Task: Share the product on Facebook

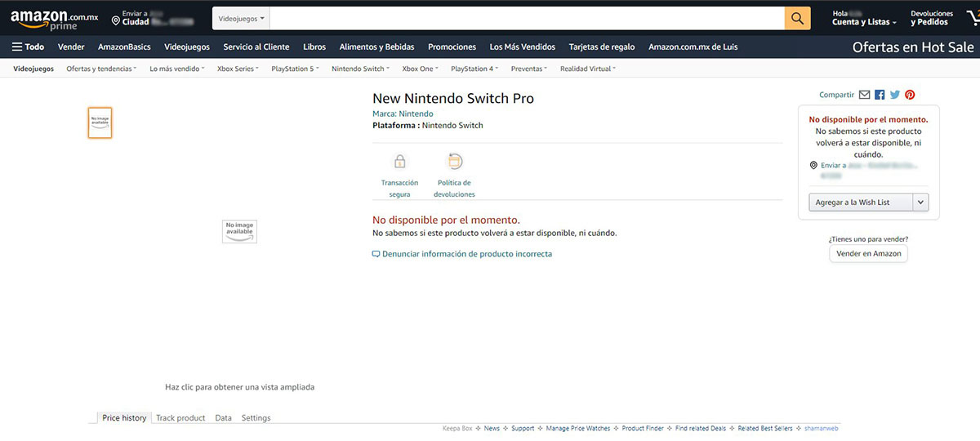Action: coord(880,95)
